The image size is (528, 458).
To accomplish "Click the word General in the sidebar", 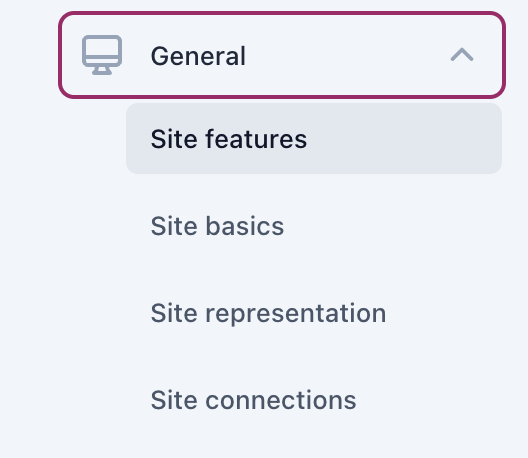I will (198, 56).
